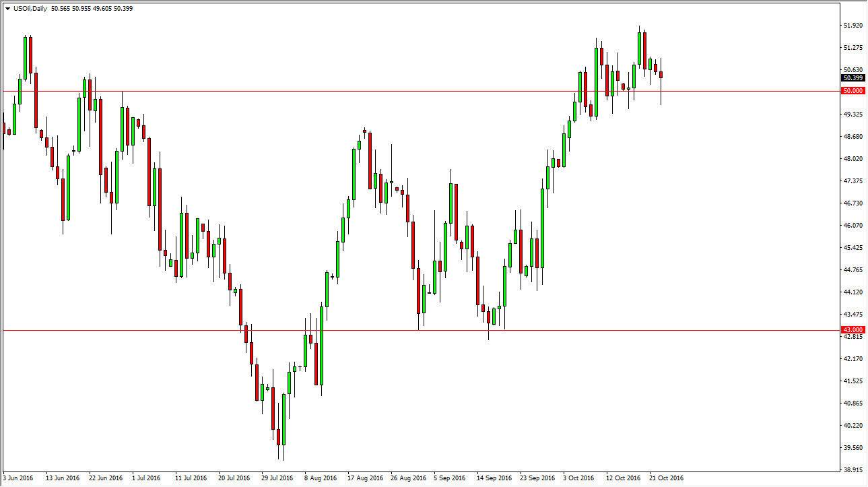Click the 21 Oct 2016 date label
Screen dimensions: 868x487
pos(666,478)
